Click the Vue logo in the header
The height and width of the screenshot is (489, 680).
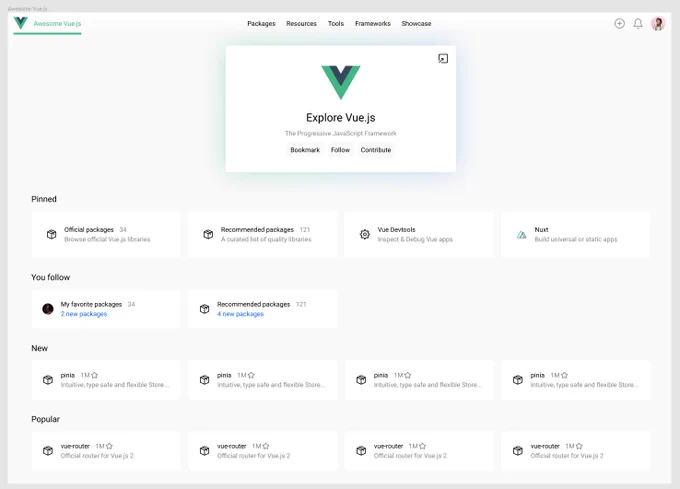20,23
